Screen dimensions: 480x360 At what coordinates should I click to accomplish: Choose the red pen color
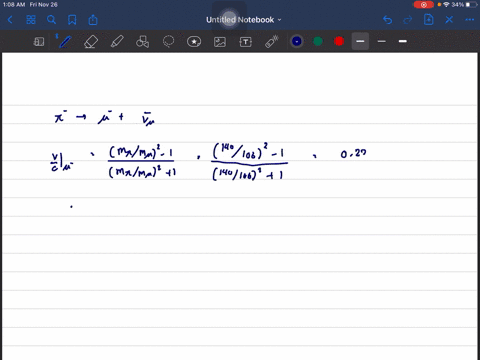click(x=339, y=41)
